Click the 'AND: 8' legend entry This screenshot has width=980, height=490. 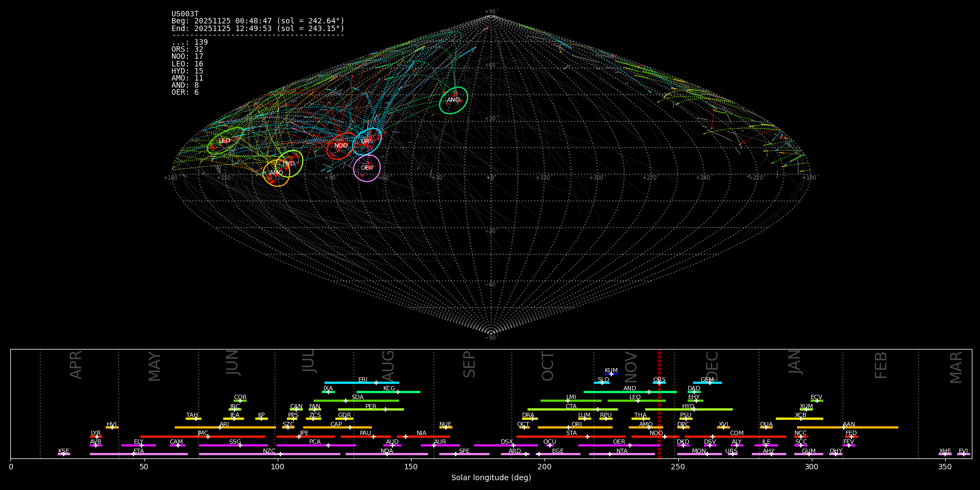185,85
